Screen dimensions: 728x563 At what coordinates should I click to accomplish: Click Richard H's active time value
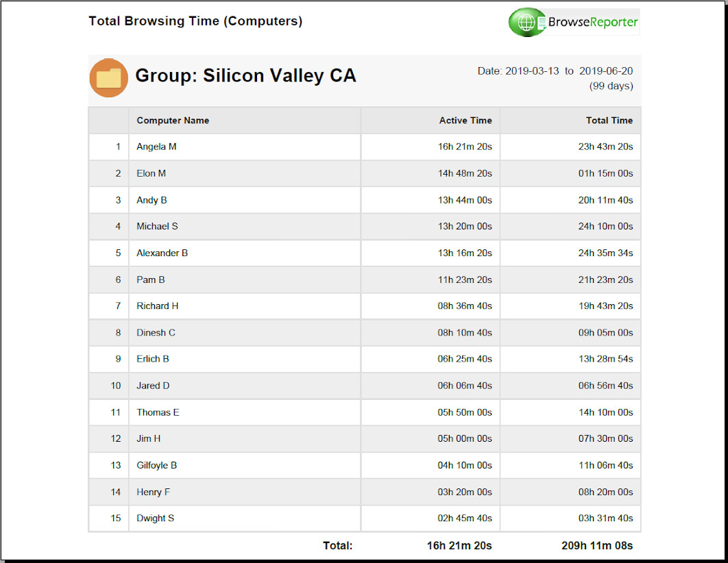465,306
